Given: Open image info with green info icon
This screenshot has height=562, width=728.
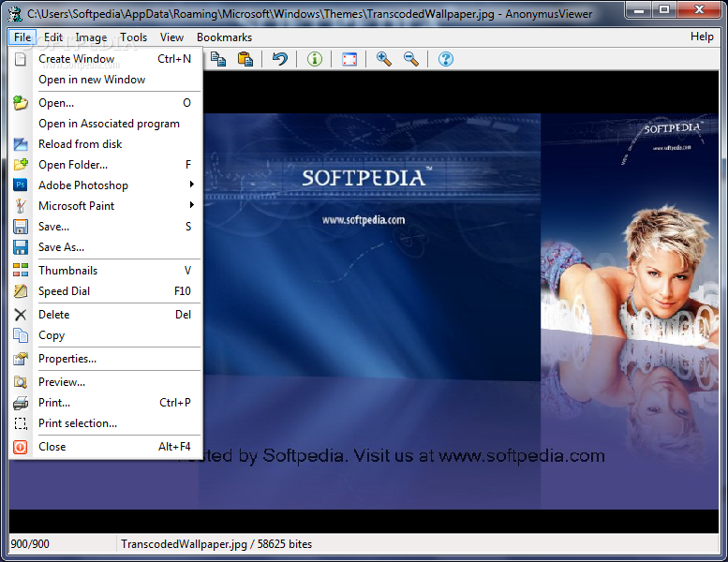Looking at the screenshot, I should (314, 59).
